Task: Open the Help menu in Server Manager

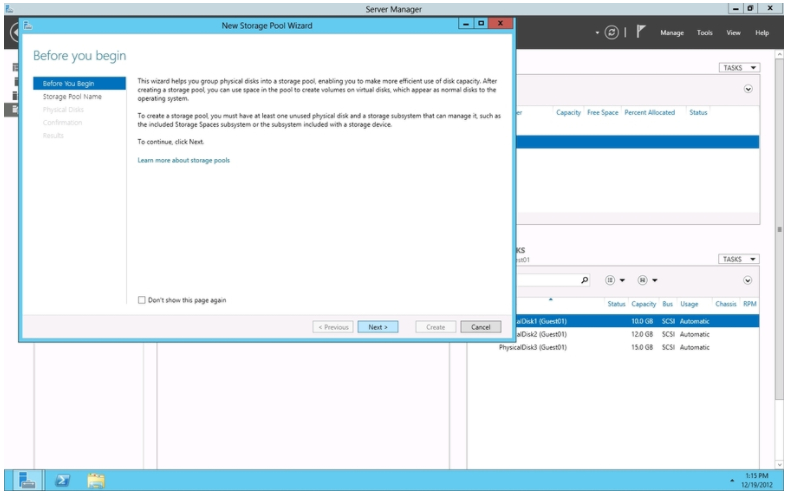Action: pos(762,33)
